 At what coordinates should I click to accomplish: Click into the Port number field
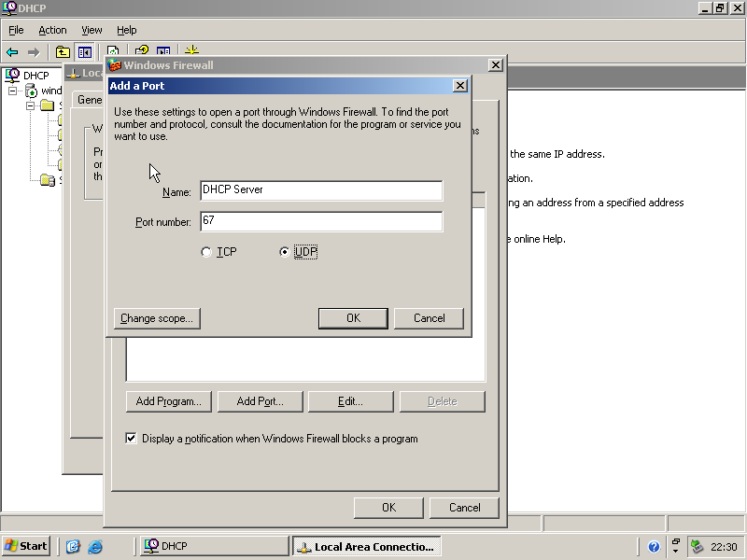pos(320,221)
